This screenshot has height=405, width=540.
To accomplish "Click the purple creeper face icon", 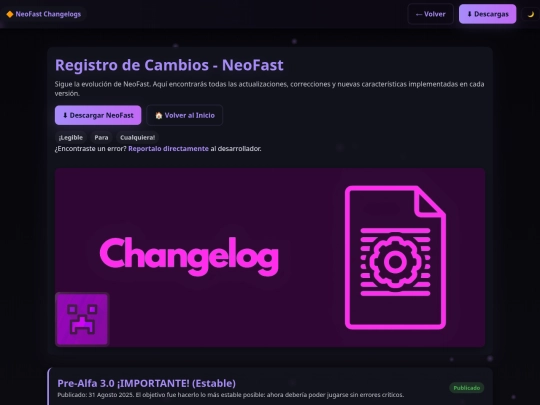I will [x=82, y=319].
